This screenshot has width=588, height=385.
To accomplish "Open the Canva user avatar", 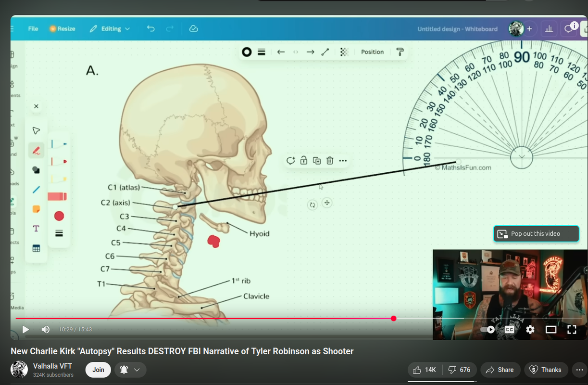I will click(516, 29).
